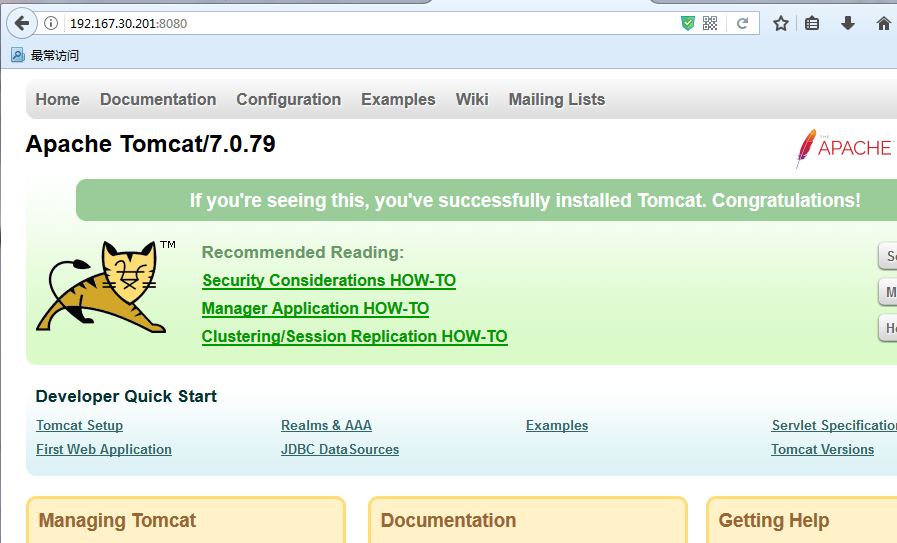This screenshot has width=897, height=543.
Task: Follow the Tomcat Setup link
Action: click(x=80, y=426)
